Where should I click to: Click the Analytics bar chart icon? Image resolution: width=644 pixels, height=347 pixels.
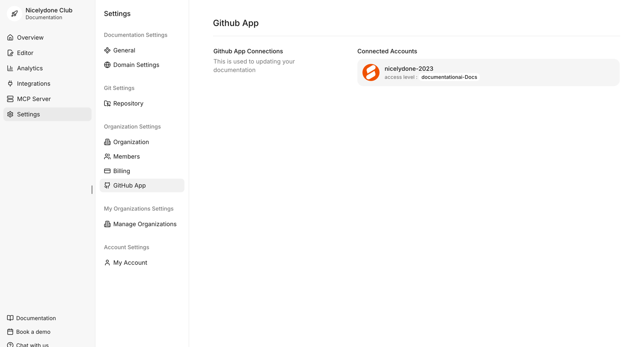10,68
